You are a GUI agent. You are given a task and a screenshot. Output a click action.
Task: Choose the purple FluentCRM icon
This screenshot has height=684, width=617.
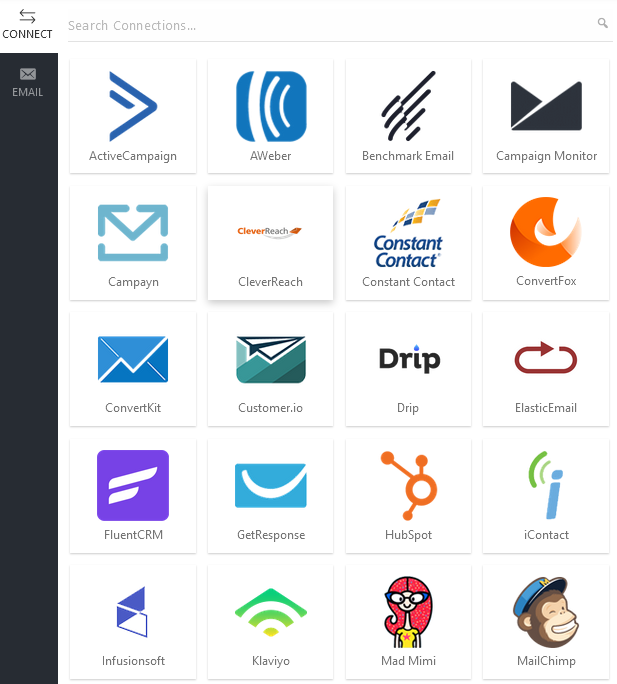point(133,486)
